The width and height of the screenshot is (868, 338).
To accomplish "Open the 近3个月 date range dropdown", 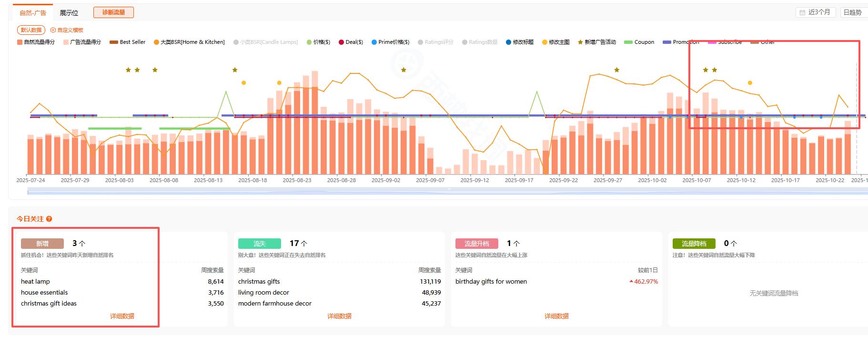I will [x=815, y=12].
